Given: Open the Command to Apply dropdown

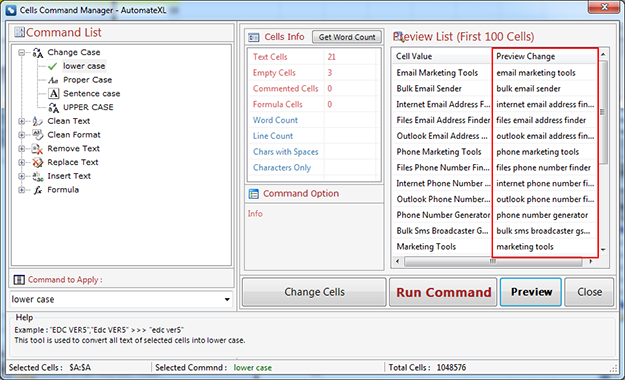Looking at the screenshot, I should (227, 299).
